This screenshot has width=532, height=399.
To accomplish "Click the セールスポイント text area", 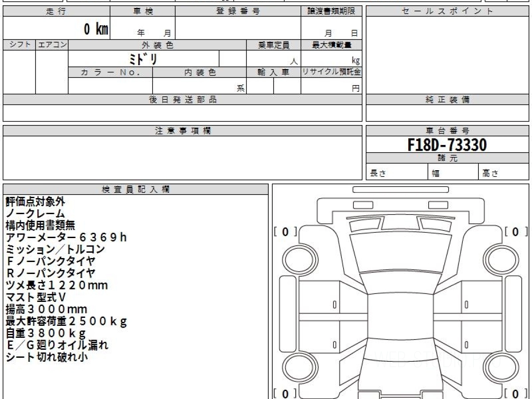I will point(447,55).
